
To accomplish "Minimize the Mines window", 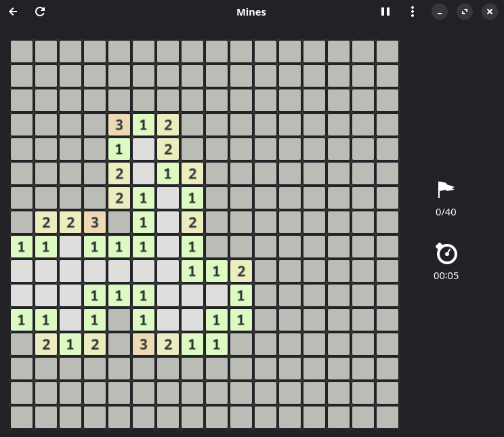I will coord(440,12).
